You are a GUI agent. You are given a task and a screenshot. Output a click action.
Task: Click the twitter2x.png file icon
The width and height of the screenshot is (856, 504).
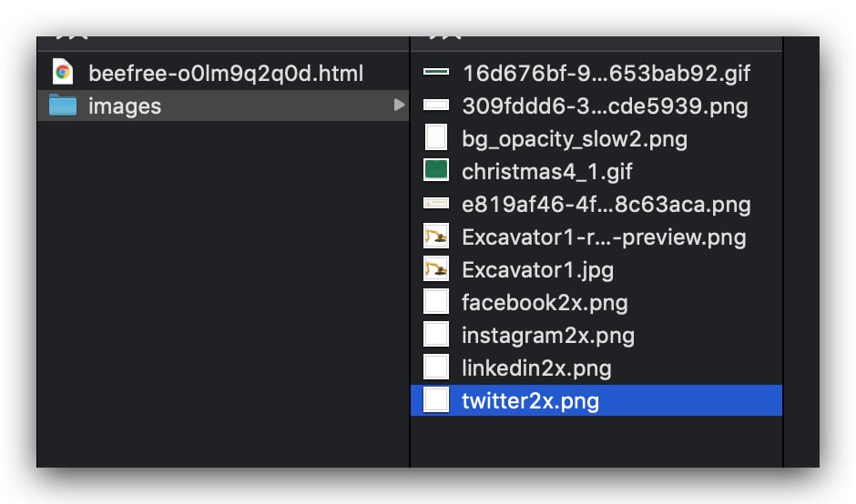(x=436, y=400)
